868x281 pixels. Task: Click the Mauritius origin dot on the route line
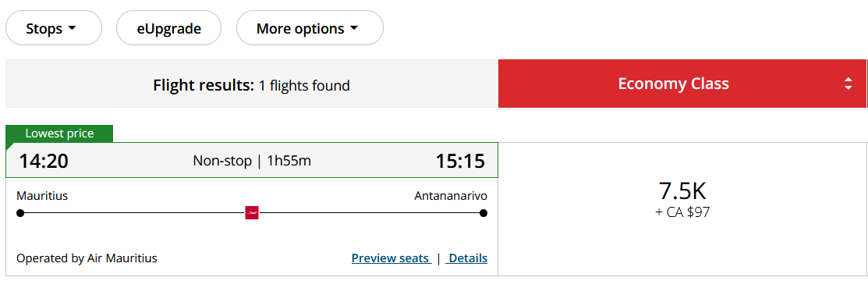coord(20,213)
